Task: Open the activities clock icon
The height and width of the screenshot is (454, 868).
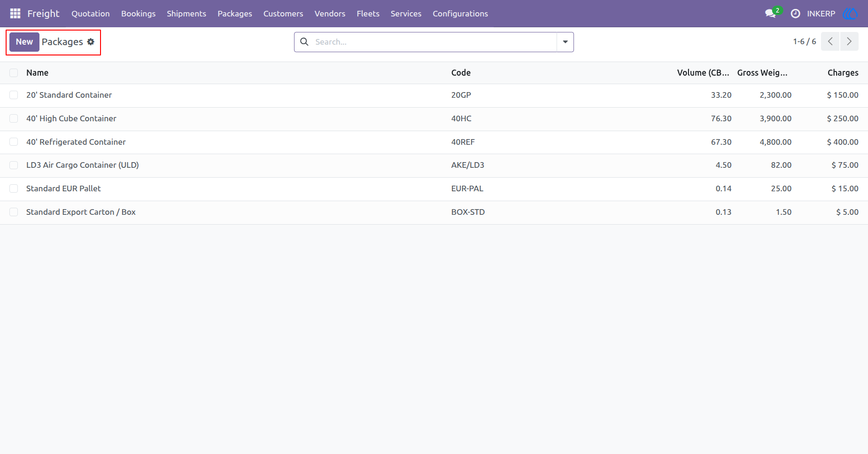Action: [x=795, y=14]
